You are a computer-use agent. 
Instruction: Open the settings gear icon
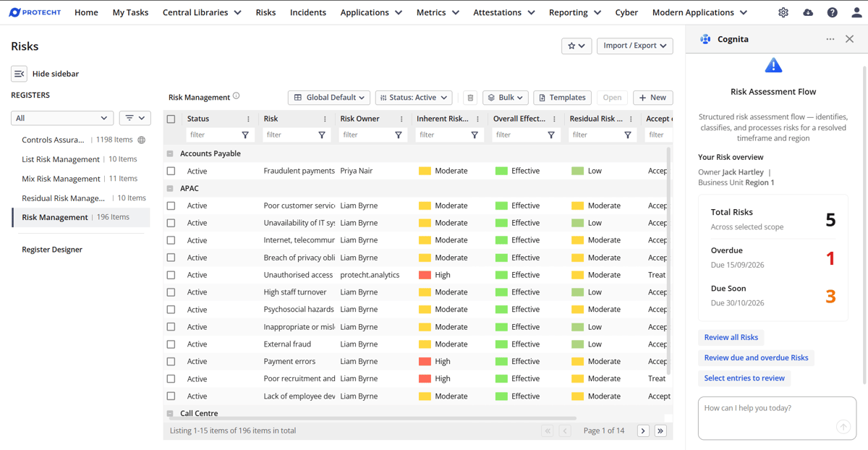[x=783, y=12]
